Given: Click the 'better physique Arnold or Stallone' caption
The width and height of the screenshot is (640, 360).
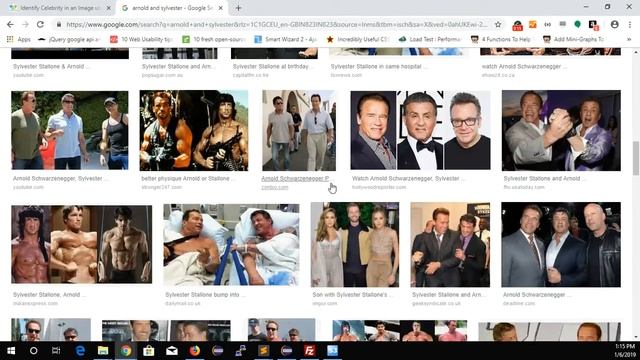Looking at the screenshot, I should pos(188,178).
